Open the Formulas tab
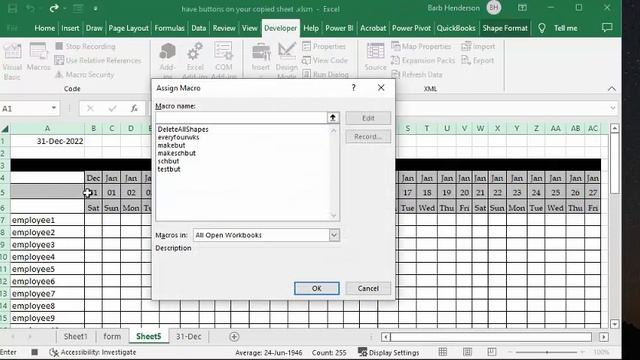The height and width of the screenshot is (360, 640). 169,28
